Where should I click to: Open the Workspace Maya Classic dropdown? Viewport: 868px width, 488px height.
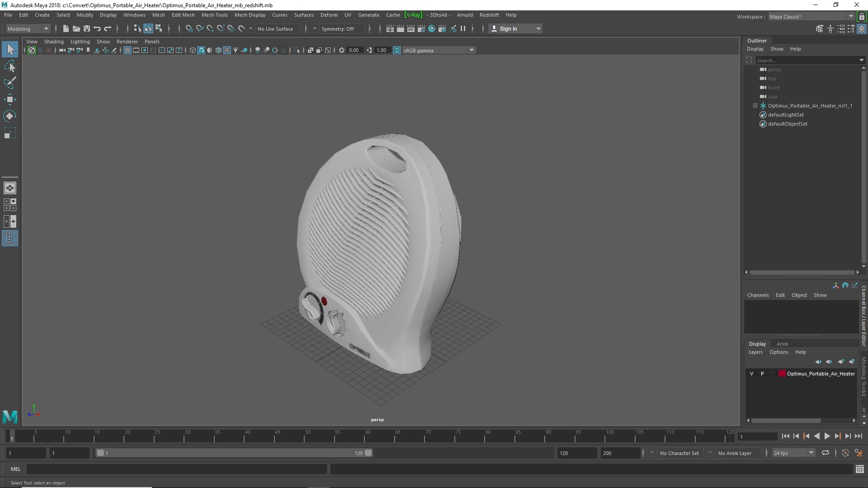coord(811,16)
